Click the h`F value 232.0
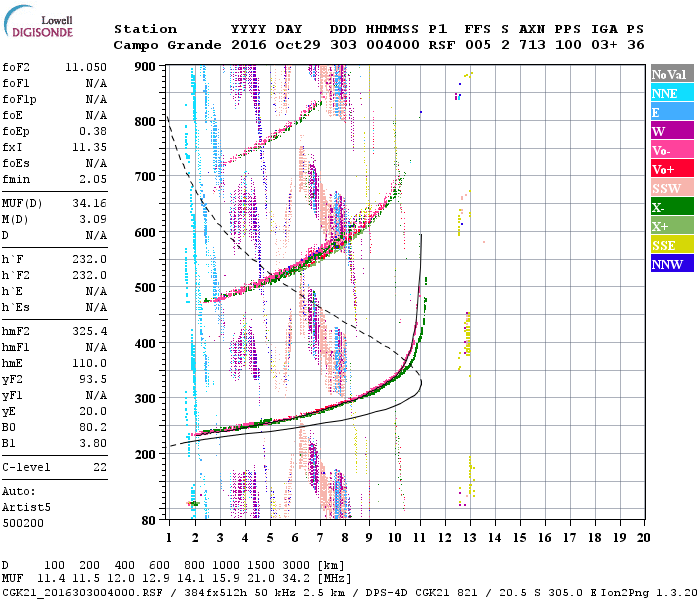The height and width of the screenshot is (600, 700). coord(89,259)
